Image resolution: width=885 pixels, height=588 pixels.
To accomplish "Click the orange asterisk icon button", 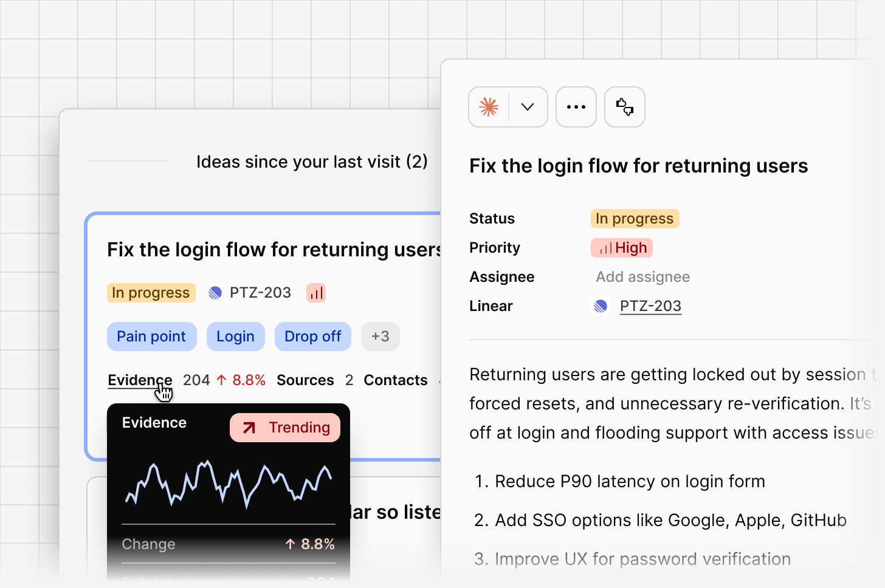I will [489, 107].
